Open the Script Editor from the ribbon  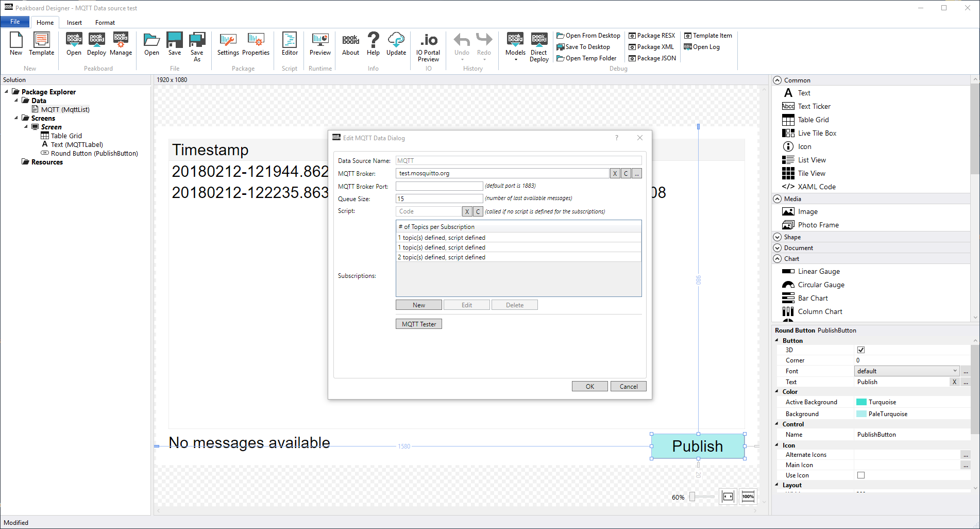point(290,44)
